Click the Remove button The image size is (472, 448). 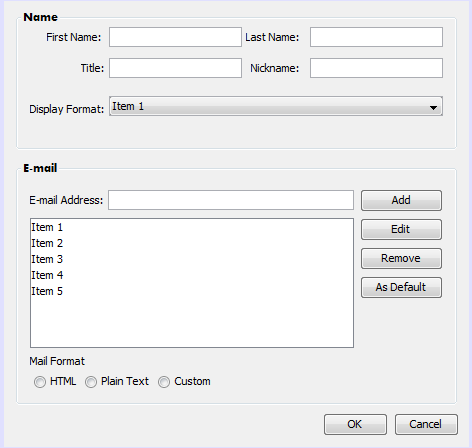pos(401,258)
